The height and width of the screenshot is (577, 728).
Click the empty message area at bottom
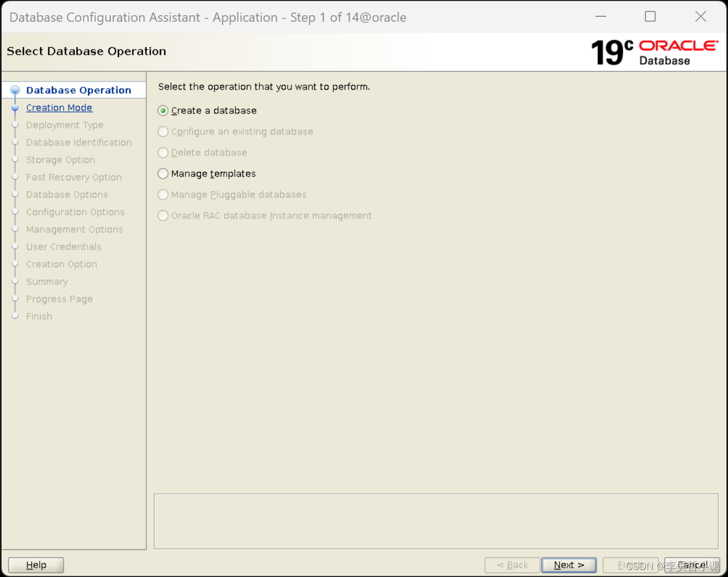[x=436, y=521]
